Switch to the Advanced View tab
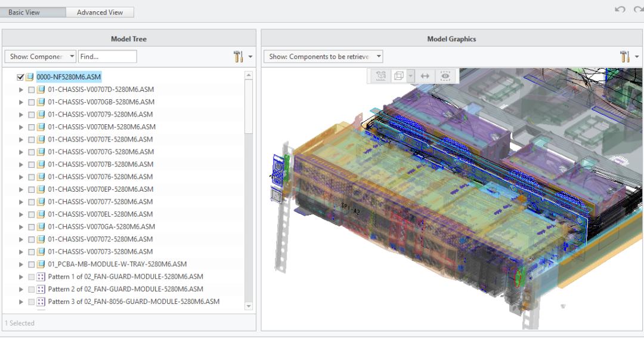This screenshot has height=338, width=644. click(100, 12)
